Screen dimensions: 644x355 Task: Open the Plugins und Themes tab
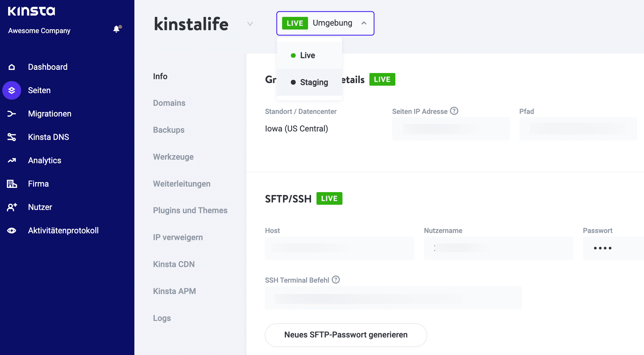point(190,210)
